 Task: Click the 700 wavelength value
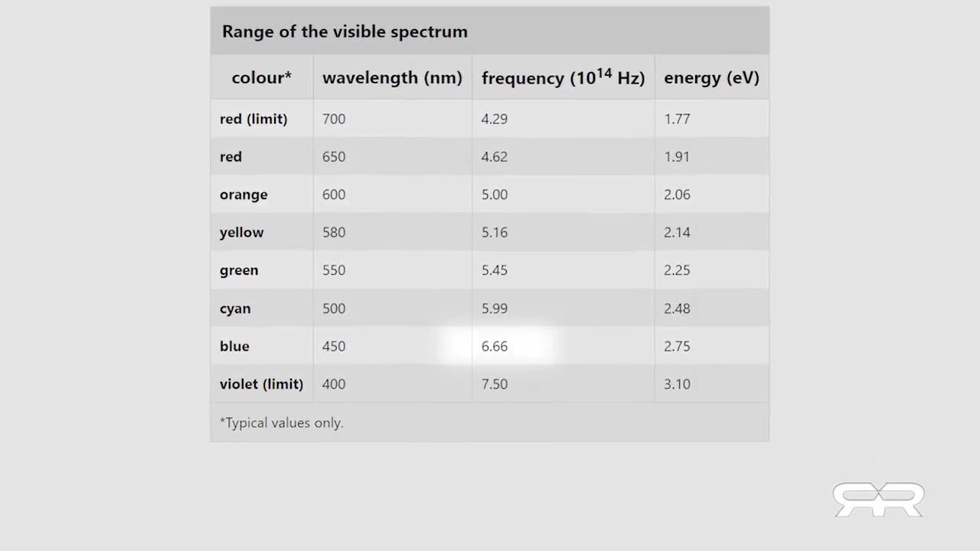[334, 119]
